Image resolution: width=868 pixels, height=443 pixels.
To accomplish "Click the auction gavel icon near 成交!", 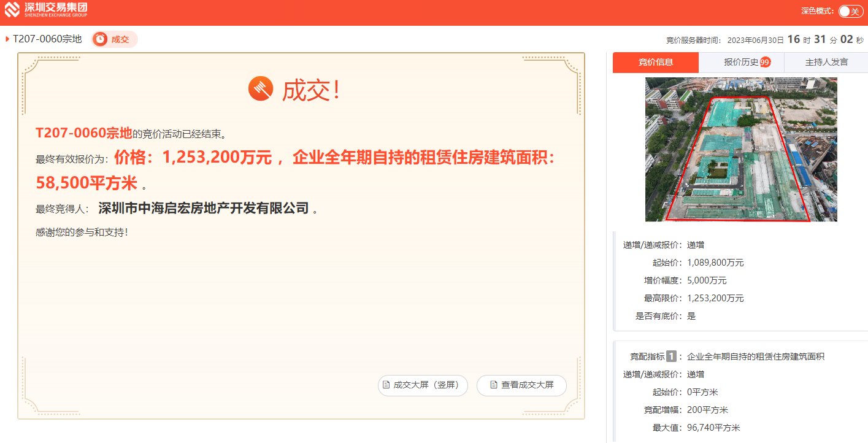I will tap(261, 90).
